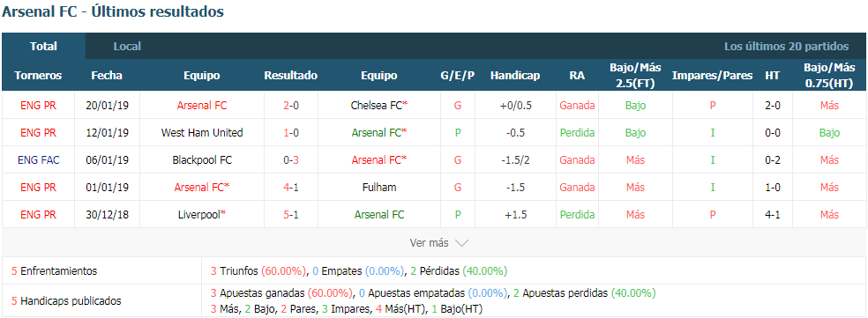868x318 pixels.
Task: Click the 5-1 Liverpool match result
Action: pyautogui.click(x=291, y=214)
